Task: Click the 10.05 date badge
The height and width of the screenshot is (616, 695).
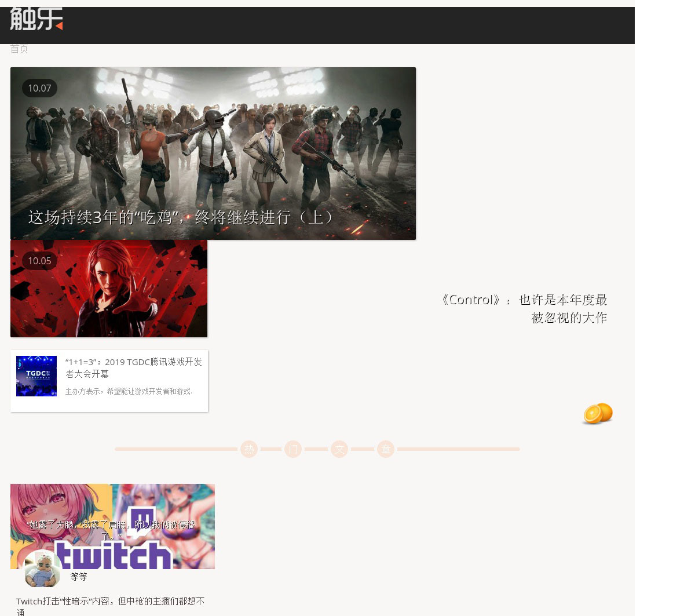Action: tap(39, 261)
